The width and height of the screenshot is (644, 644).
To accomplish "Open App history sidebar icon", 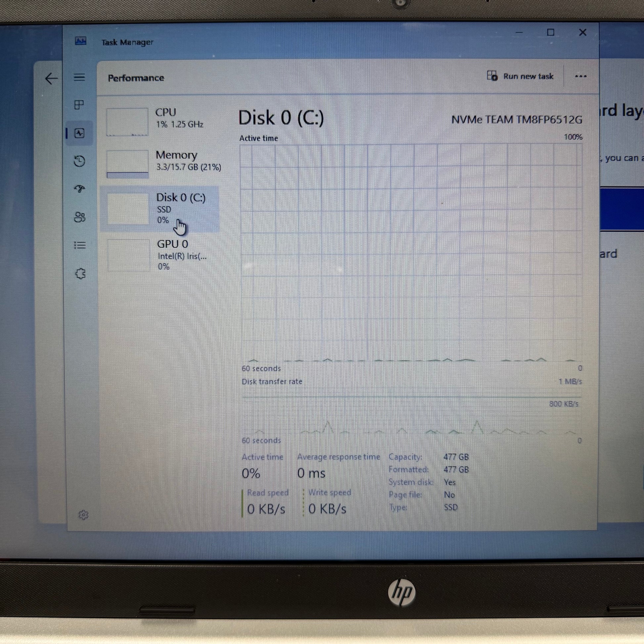I will [x=79, y=161].
